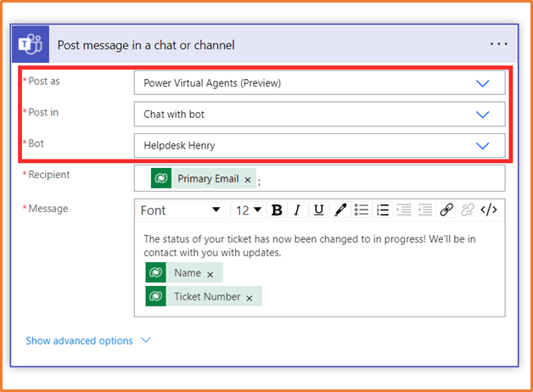Image resolution: width=533 pixels, height=392 pixels.
Task: Open the Post in dropdown
Action: 482,115
